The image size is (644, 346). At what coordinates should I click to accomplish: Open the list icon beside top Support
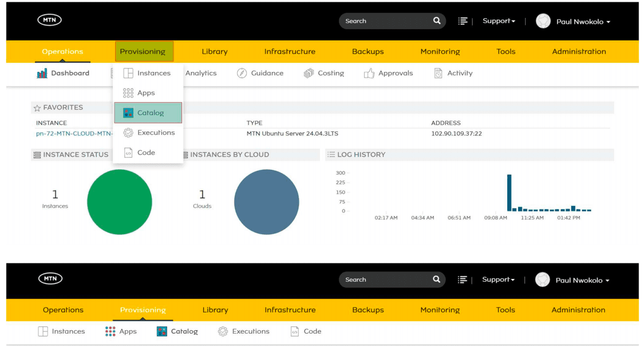tap(462, 21)
